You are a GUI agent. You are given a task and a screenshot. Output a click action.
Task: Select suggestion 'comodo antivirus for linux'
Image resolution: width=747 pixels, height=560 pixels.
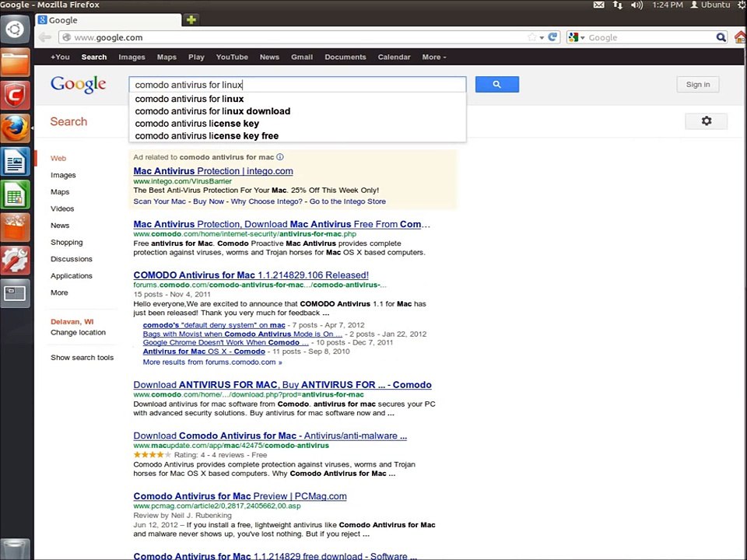pos(189,99)
